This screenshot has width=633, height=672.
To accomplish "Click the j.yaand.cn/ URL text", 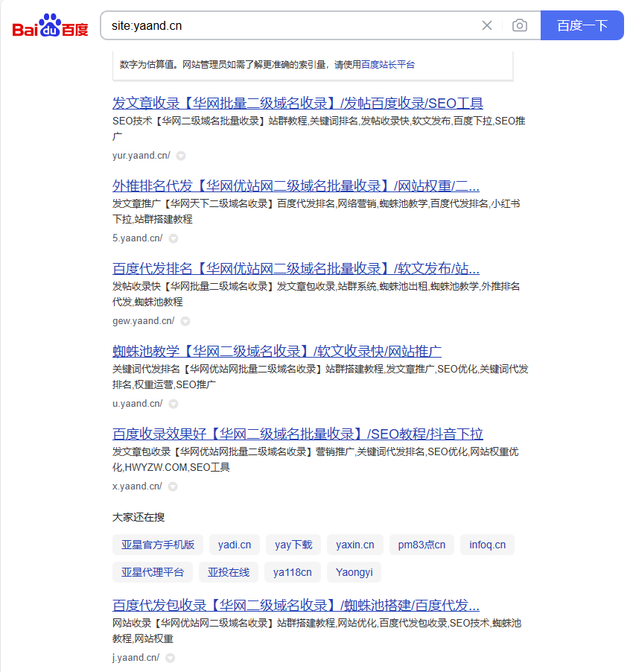I will pyautogui.click(x=136, y=657).
